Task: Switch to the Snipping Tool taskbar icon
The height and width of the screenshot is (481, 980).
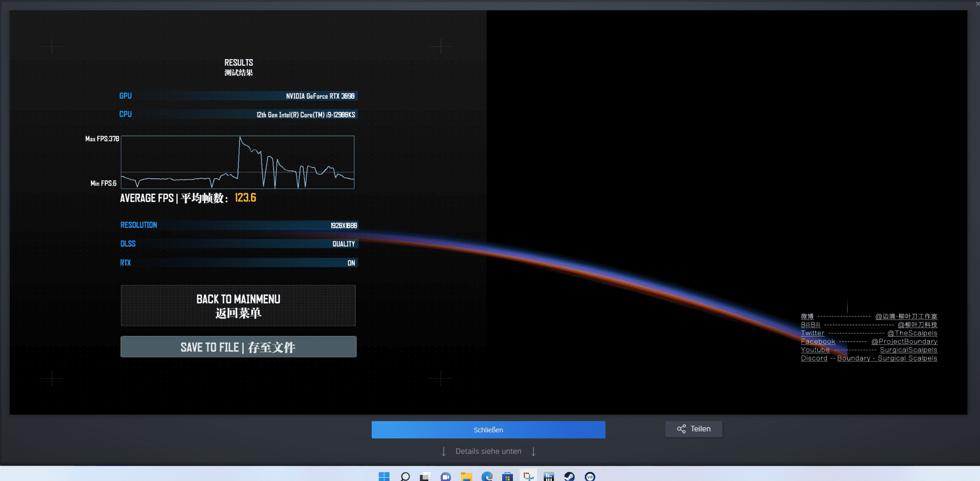Action: (528, 476)
